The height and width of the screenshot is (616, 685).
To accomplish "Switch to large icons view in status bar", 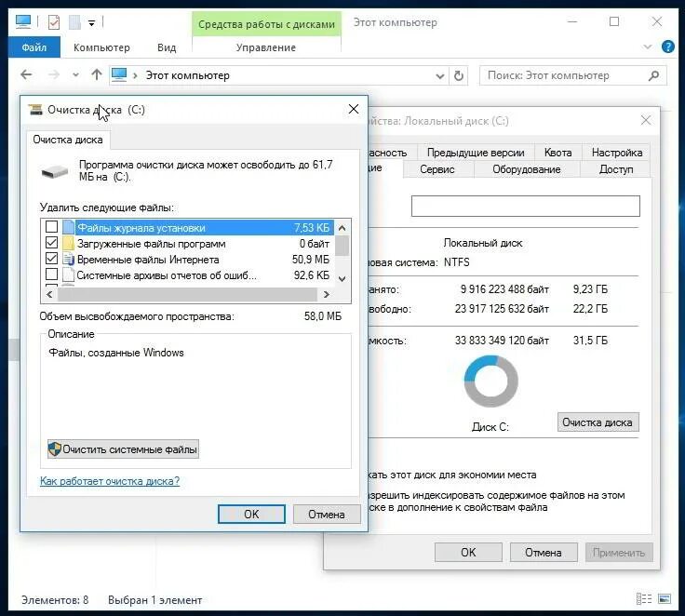I will click(x=665, y=598).
